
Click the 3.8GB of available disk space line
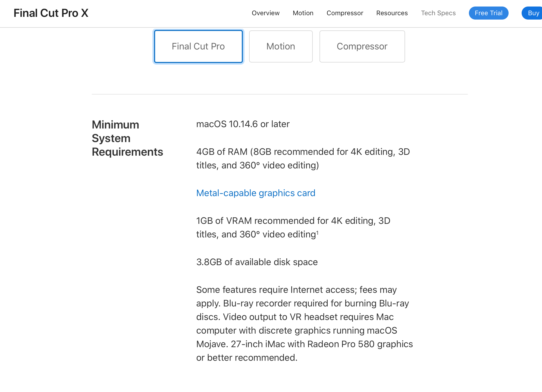click(x=257, y=262)
